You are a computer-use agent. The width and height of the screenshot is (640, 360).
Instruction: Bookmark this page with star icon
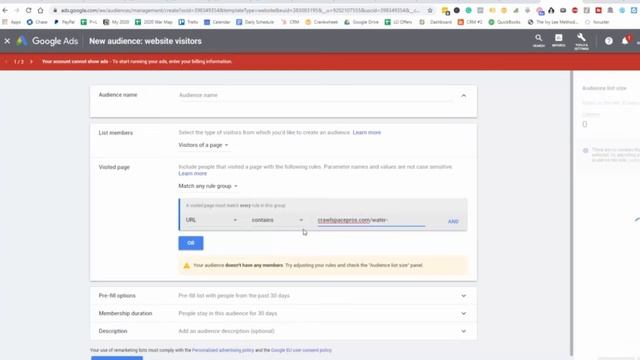coord(430,10)
